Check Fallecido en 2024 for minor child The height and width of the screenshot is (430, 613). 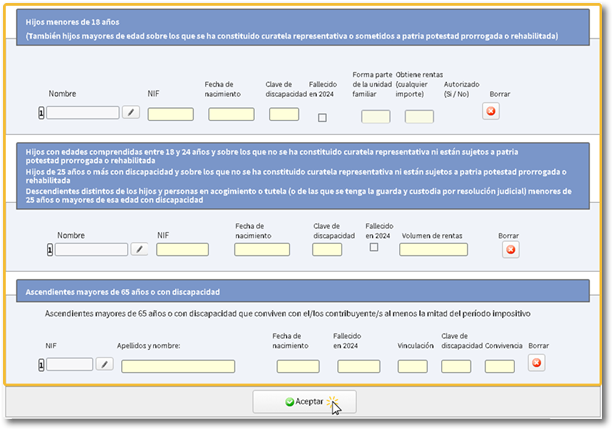[x=322, y=118]
